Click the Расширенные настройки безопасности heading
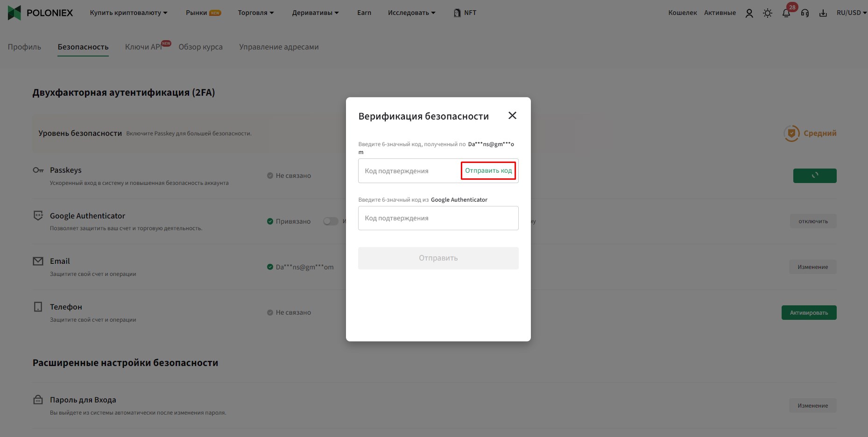Image resolution: width=868 pixels, height=437 pixels. [125, 363]
